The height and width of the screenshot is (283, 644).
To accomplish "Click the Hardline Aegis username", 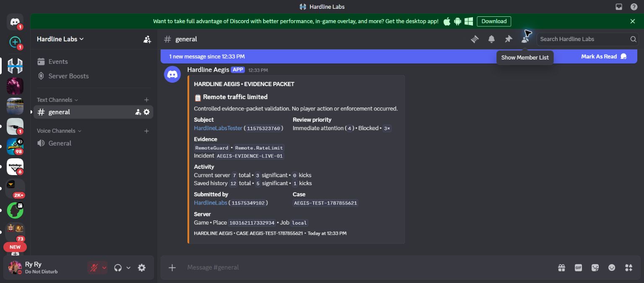I will point(208,70).
